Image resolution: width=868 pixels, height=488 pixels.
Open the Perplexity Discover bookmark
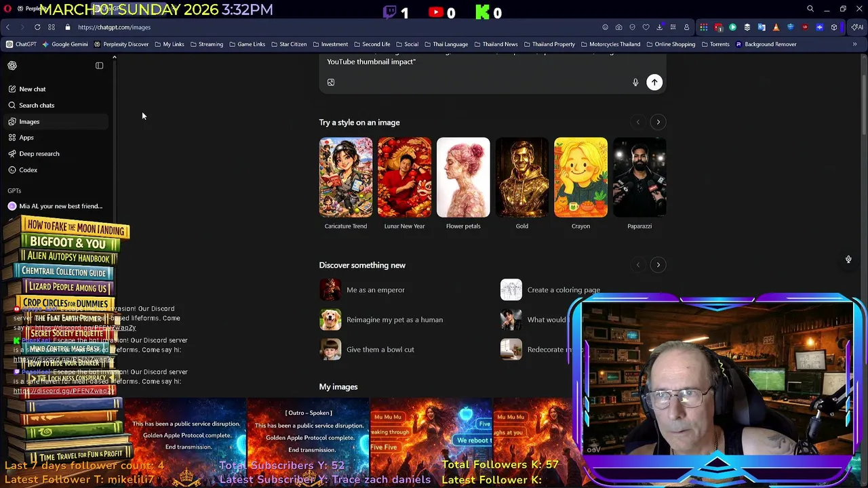pos(121,44)
